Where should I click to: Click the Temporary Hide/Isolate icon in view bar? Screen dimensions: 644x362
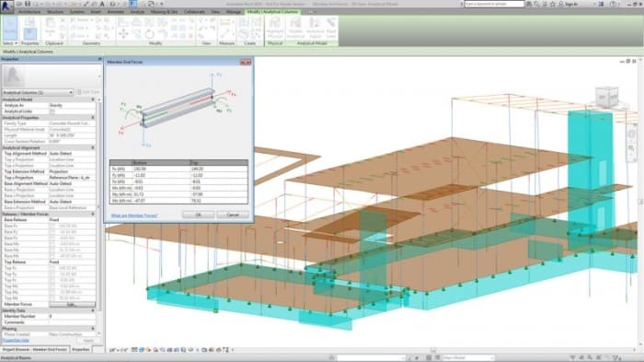click(191, 350)
